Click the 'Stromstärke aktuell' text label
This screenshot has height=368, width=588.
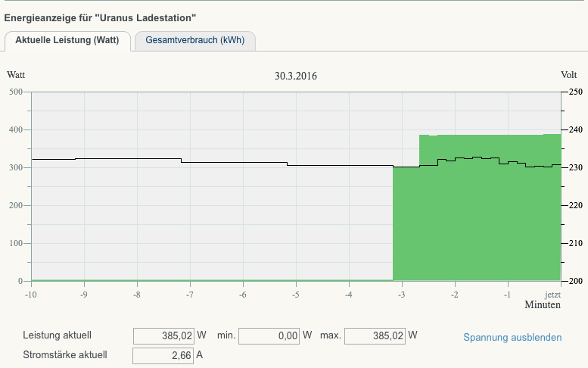coord(65,354)
